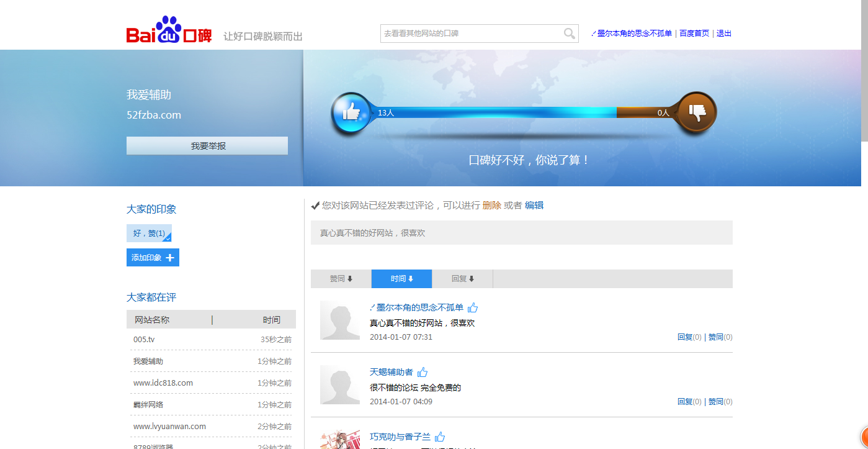
Task: Click 赞同(0) on 天蝎辅助者 comment
Action: click(x=720, y=402)
